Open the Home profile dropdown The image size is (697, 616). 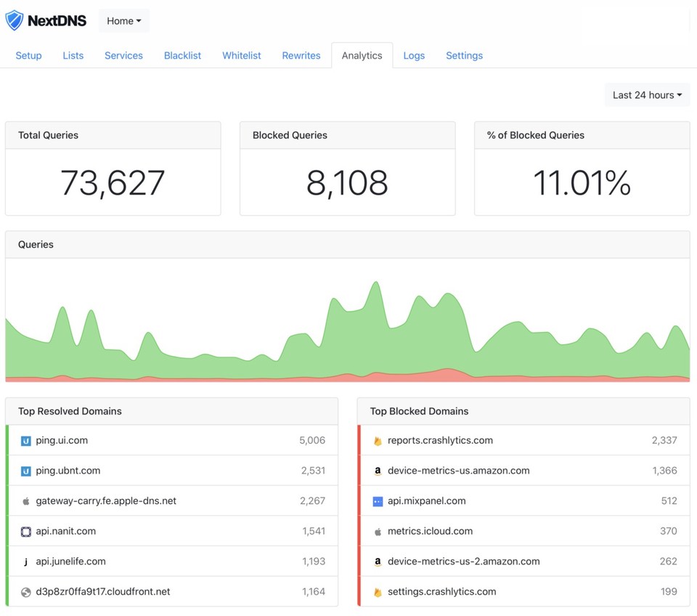tap(123, 20)
